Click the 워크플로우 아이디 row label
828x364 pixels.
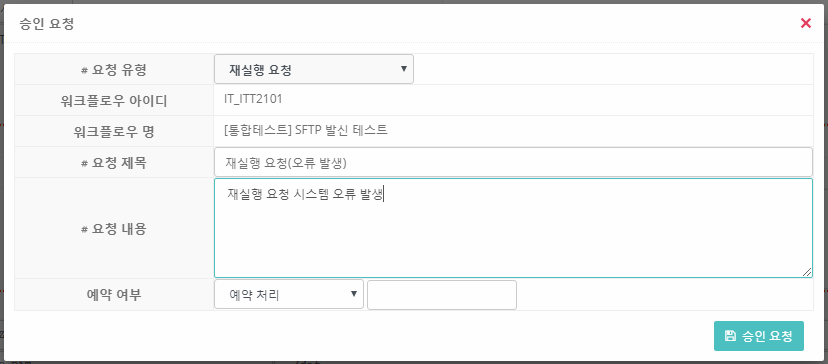pyautogui.click(x=114, y=100)
